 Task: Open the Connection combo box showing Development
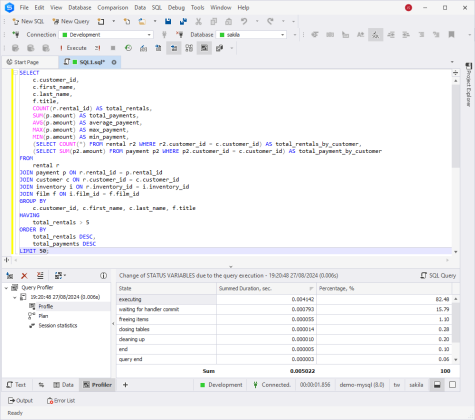[x=106, y=35]
